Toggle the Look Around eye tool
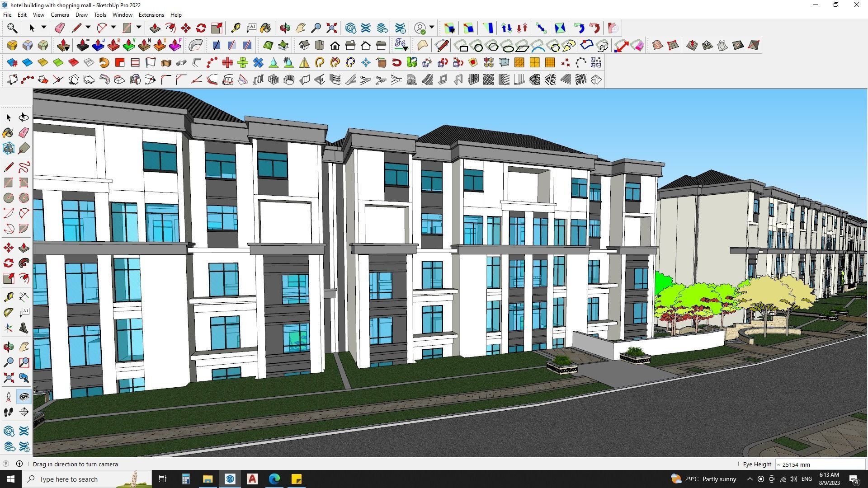This screenshot has height=488, width=868. 24,397
